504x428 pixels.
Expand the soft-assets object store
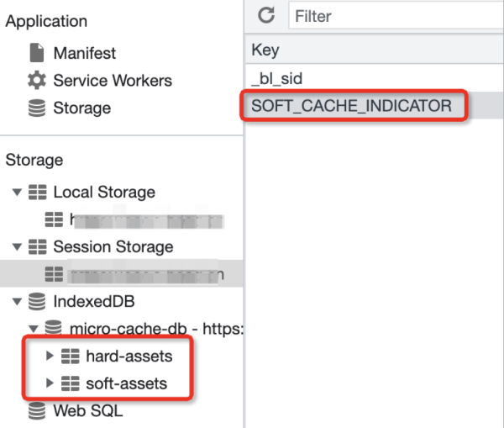(50, 383)
